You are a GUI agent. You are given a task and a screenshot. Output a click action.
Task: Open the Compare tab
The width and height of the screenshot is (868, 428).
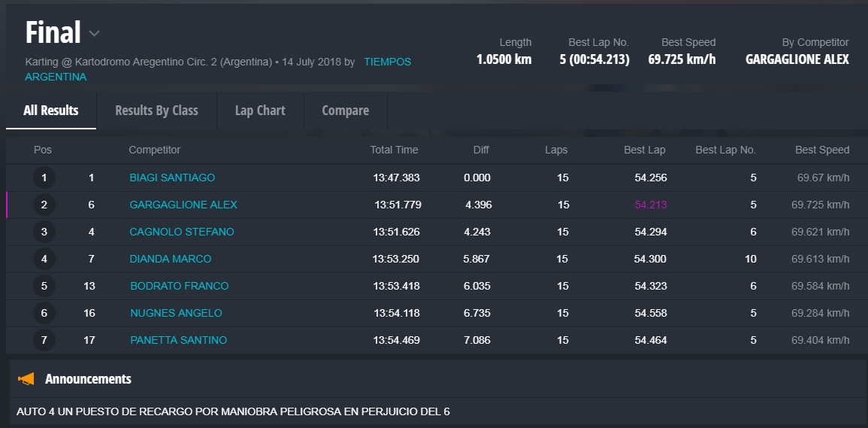[345, 111]
